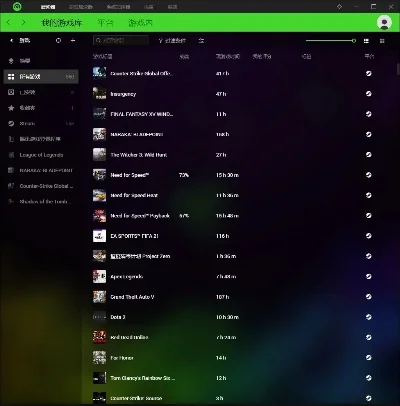Image resolution: width=400 pixels, height=406 pixels.
Task: Click the vertical scrollbar at right edge
Action: coord(398,68)
